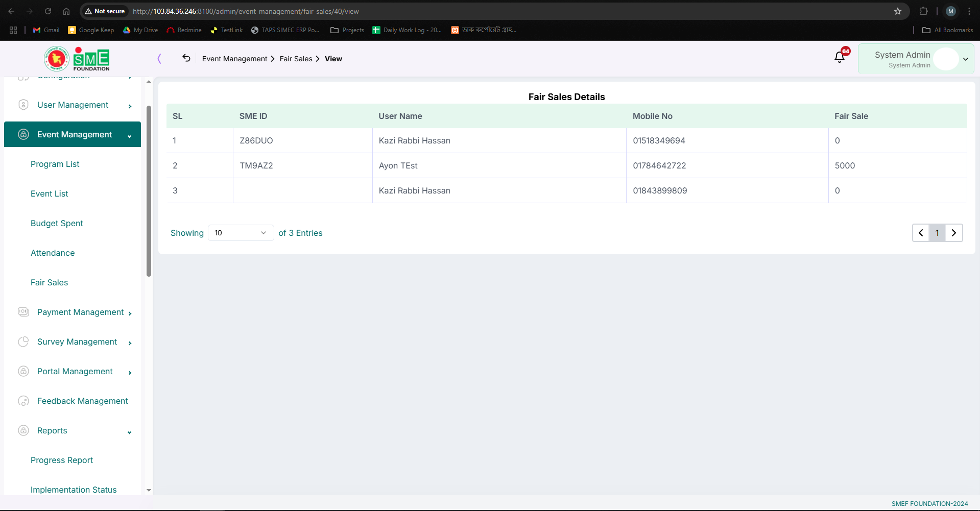The image size is (980, 511).
Task: Open the browser apps grid icon
Action: pos(13,30)
